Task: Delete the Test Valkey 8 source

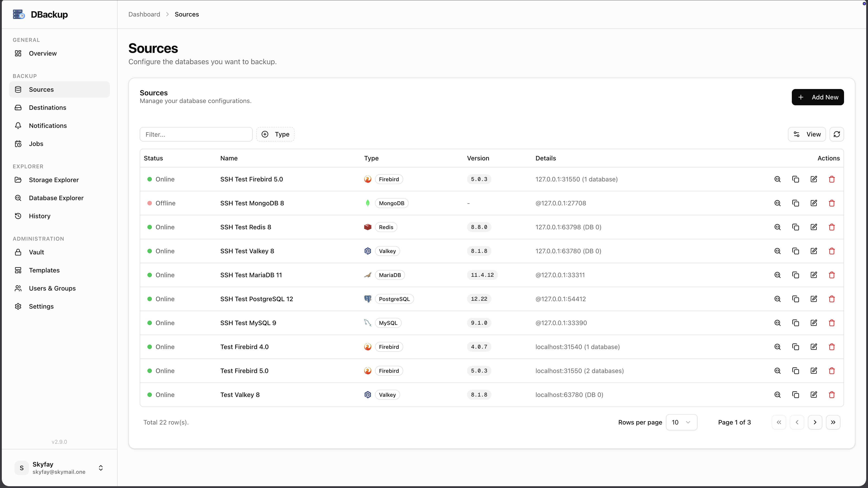Action: pos(832,394)
